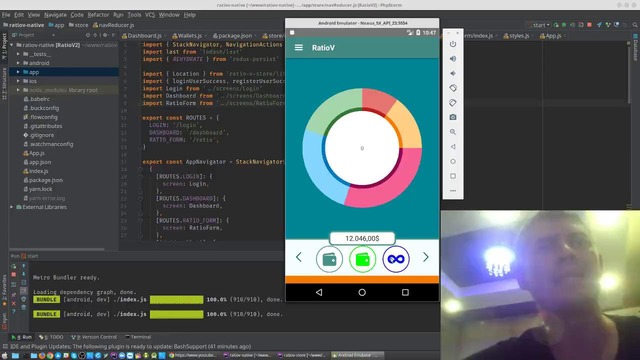Click emulator zoom magnifier icon

[453, 132]
